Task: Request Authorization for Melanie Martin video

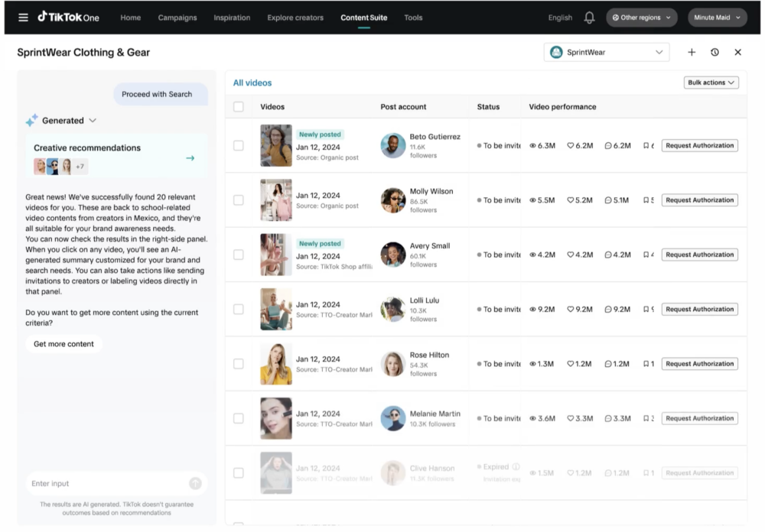Action: click(x=700, y=418)
